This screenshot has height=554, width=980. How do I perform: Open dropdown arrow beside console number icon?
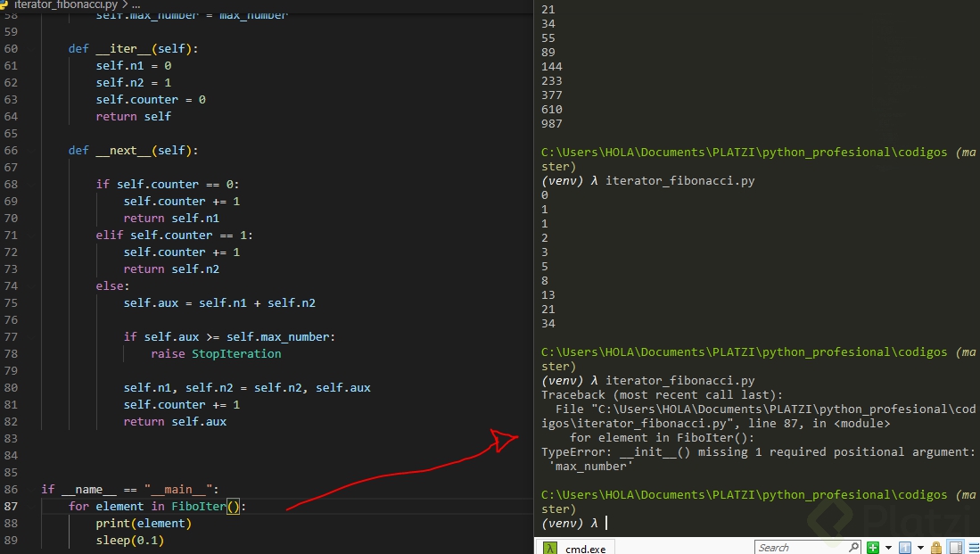pos(920,548)
